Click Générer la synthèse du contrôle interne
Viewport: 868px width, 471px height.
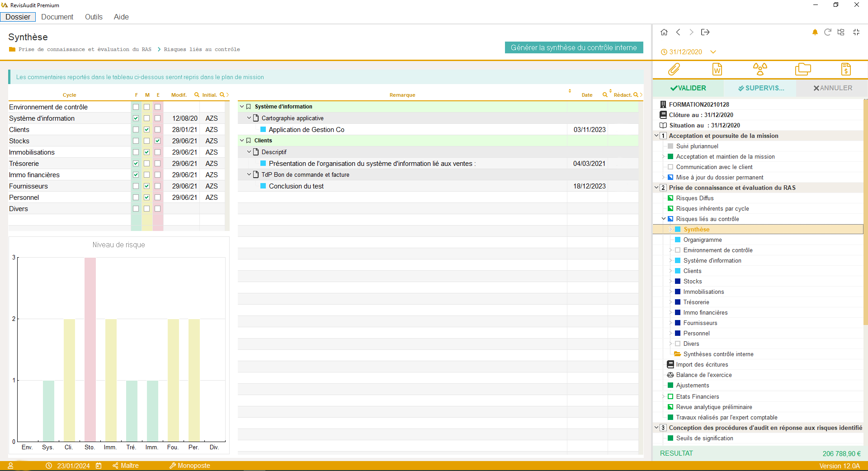(574, 48)
